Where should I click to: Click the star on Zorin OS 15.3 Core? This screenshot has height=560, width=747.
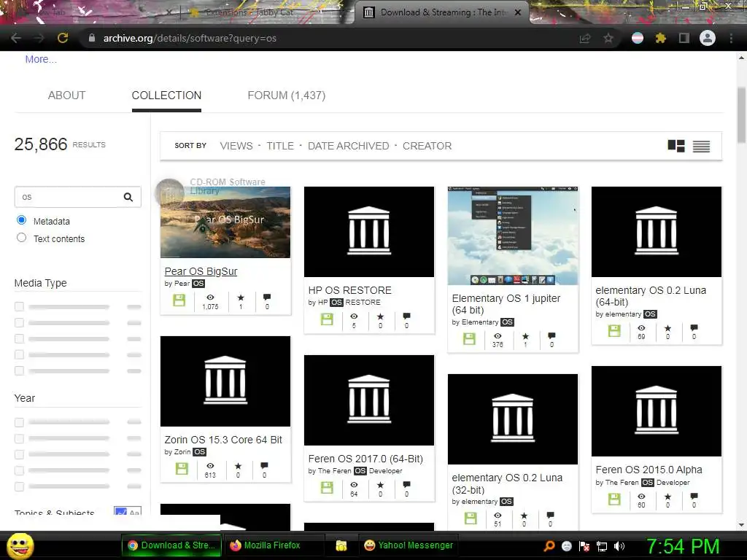coord(239,466)
